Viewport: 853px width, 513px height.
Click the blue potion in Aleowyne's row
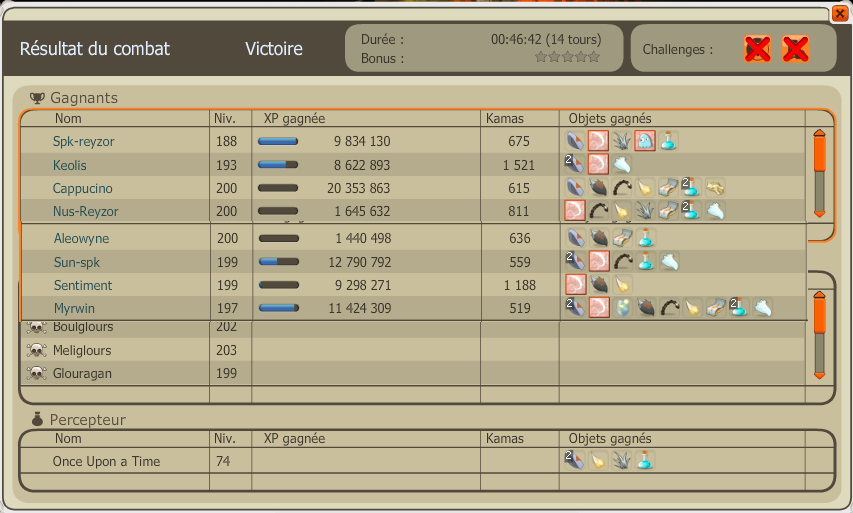[x=646, y=238]
